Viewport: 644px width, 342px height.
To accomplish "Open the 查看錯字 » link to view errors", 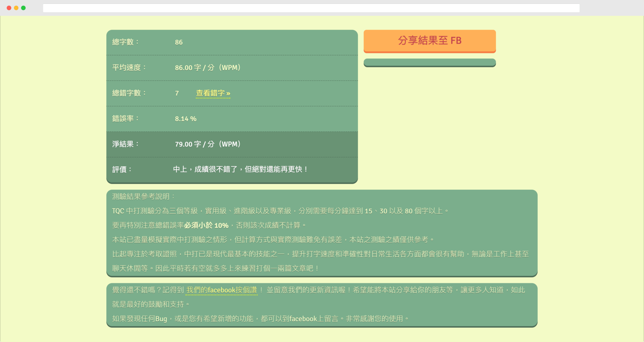I will coord(213,93).
